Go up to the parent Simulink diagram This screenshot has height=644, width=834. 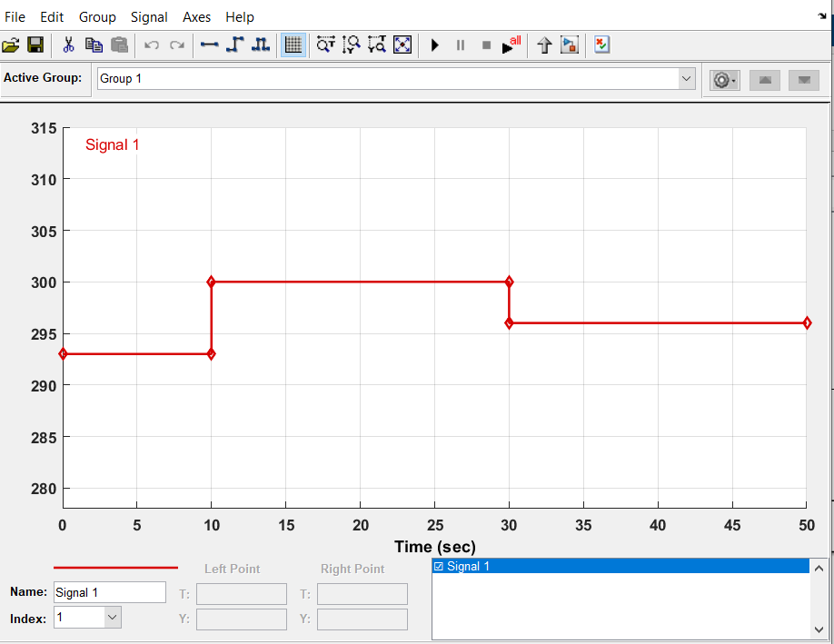pos(543,45)
